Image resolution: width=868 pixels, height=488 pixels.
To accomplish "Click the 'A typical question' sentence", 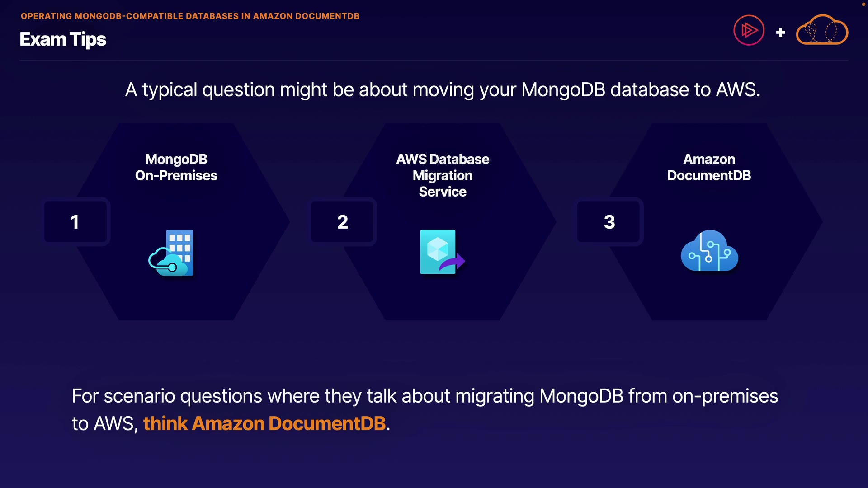I will [443, 89].
